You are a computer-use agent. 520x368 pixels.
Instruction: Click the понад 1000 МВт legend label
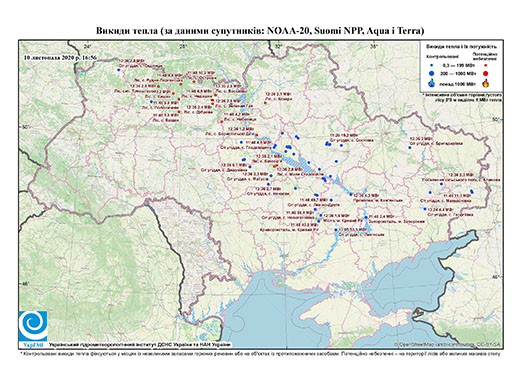tap(457, 83)
